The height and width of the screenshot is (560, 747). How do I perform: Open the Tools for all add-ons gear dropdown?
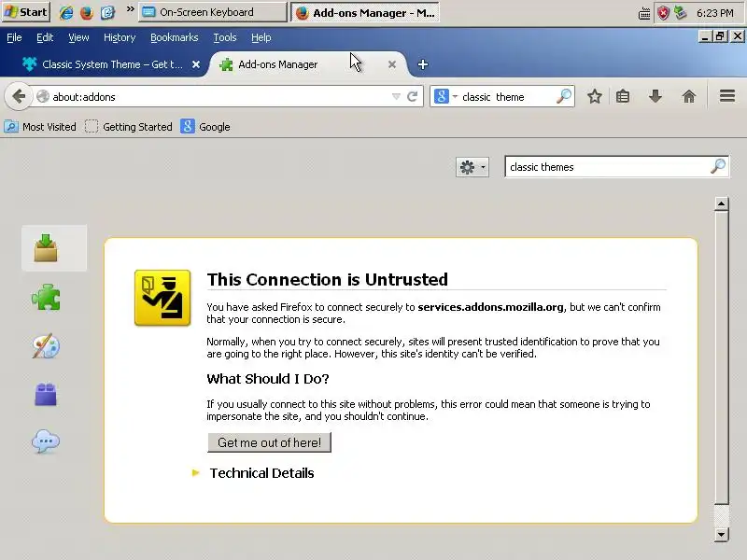coord(472,167)
